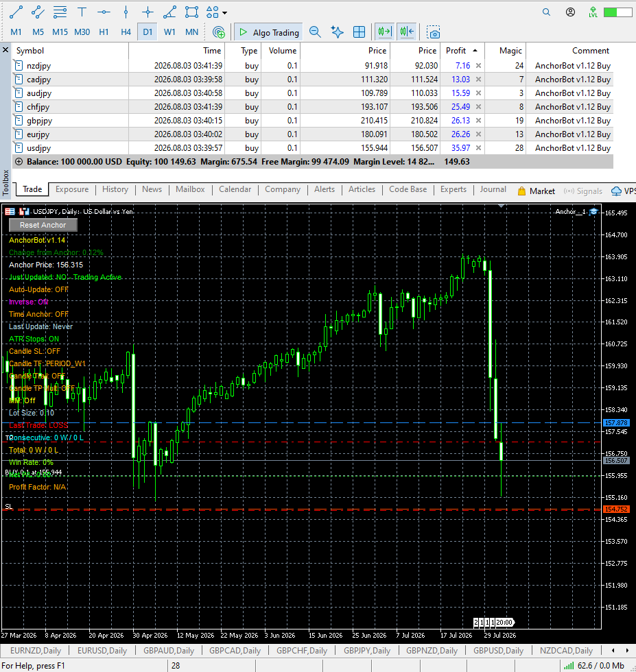Click the green connection level bar

617,12
